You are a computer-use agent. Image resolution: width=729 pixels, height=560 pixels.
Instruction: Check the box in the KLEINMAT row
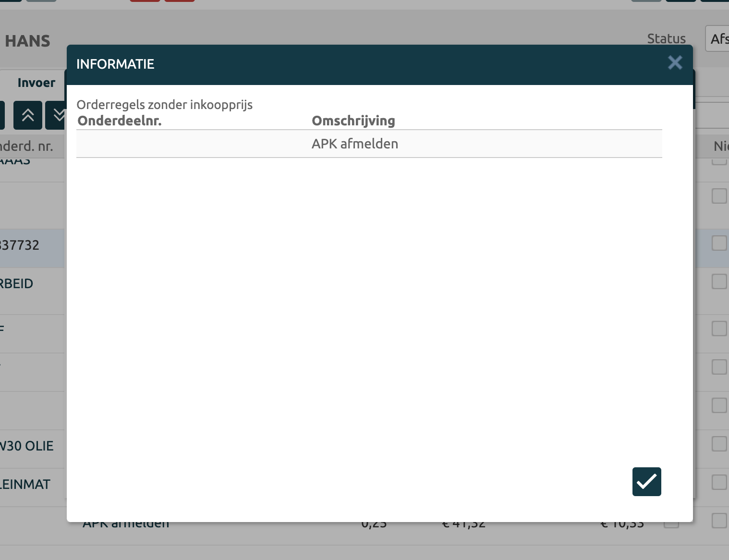(719, 482)
